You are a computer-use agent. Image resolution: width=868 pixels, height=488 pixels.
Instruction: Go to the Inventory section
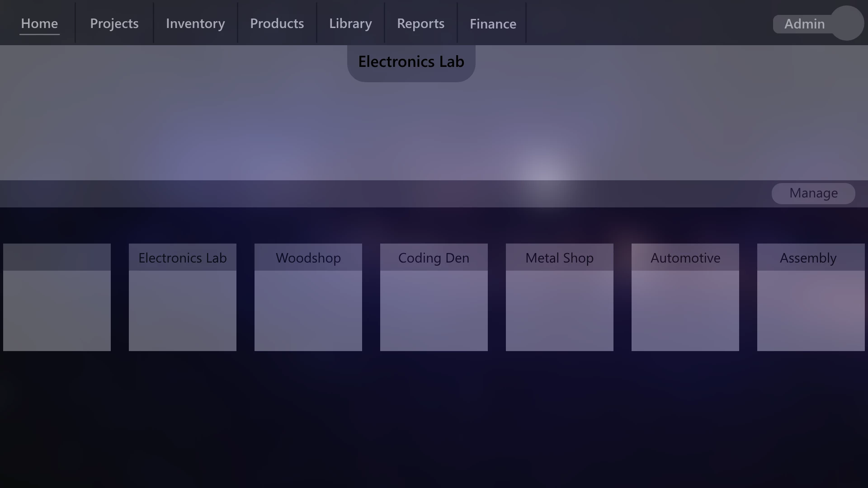[195, 23]
